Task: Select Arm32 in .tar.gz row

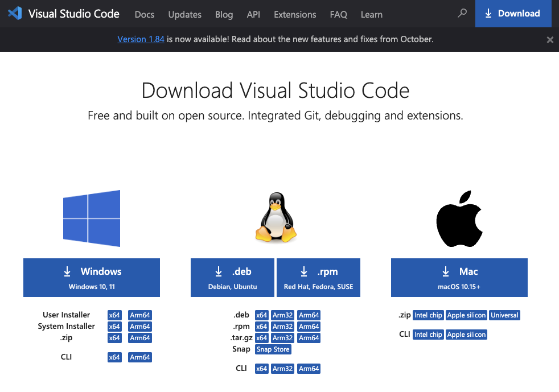Action: click(283, 338)
